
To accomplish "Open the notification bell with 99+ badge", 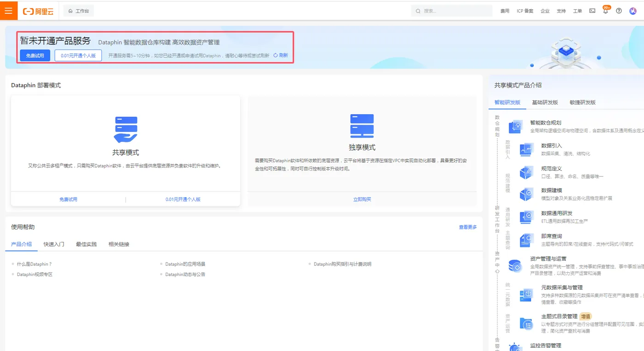I will [x=605, y=10].
